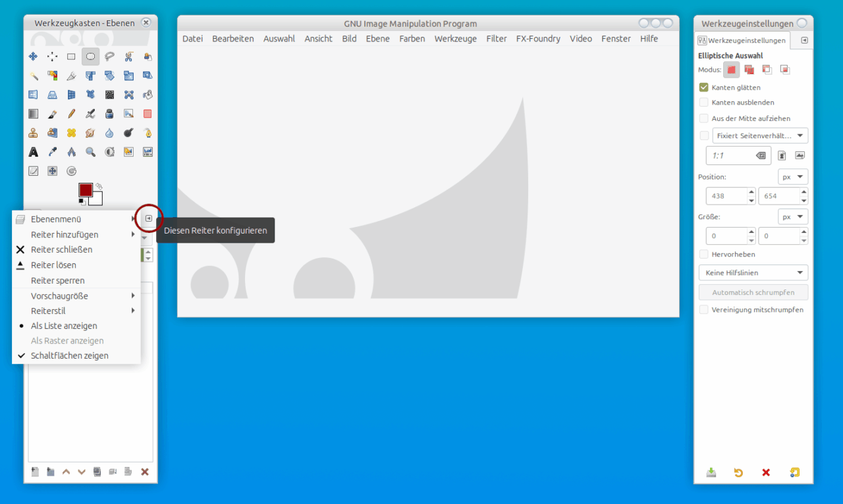The image size is (843, 504).
Task: Open the 'Filter' menu in menu bar
Action: coord(497,39)
